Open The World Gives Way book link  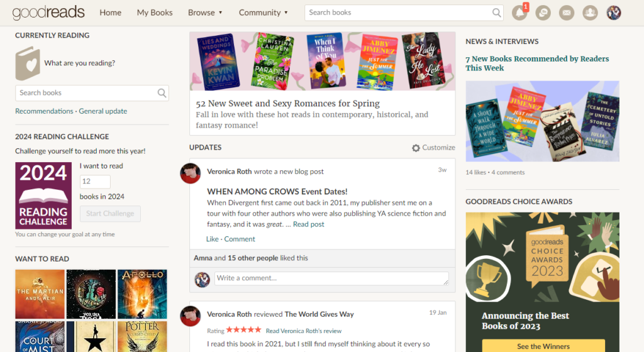click(x=319, y=314)
